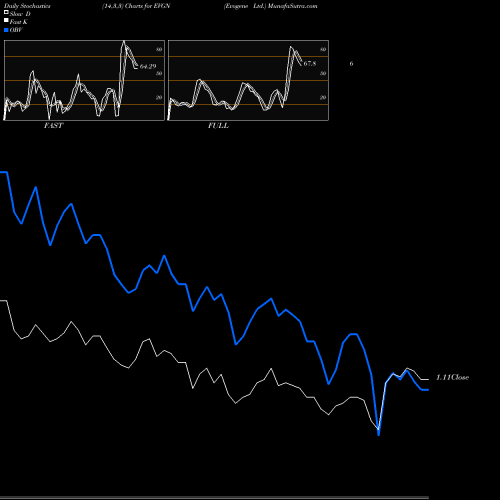Viewport: 500px width, 500px height.
Task: Click the 80 axis label in FULL chart
Action: (323, 49)
